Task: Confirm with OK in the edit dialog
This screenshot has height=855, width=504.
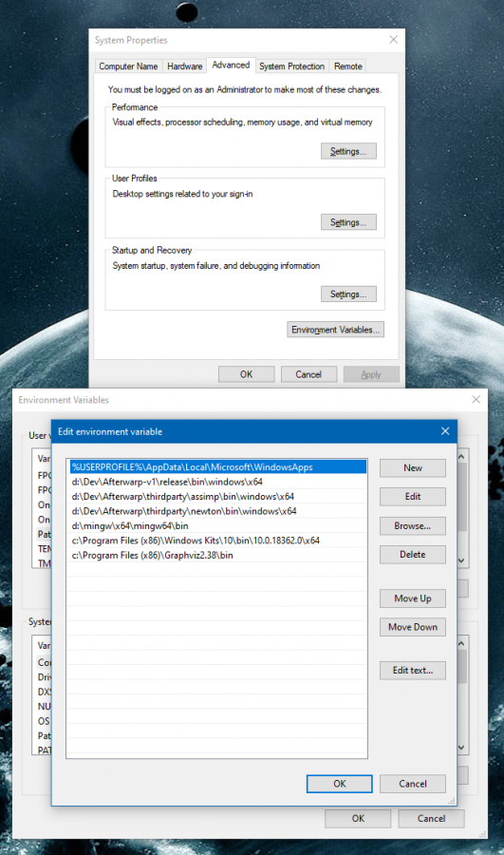Action: point(340,784)
